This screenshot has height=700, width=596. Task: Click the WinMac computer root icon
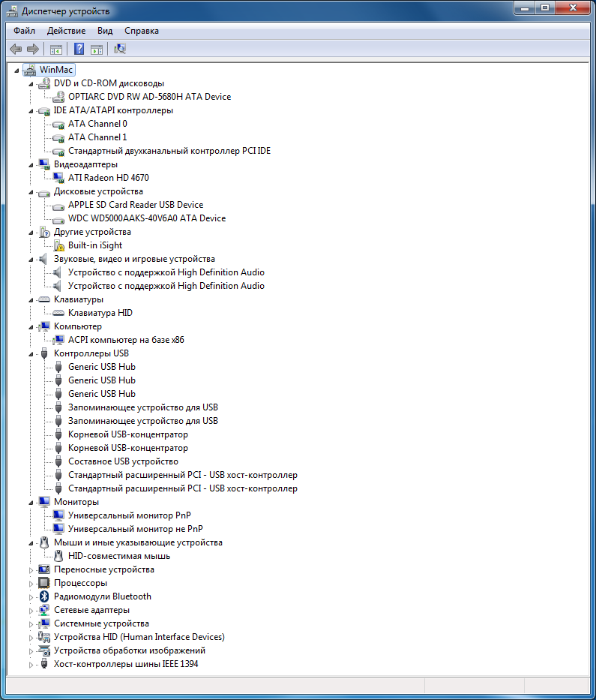[30, 70]
